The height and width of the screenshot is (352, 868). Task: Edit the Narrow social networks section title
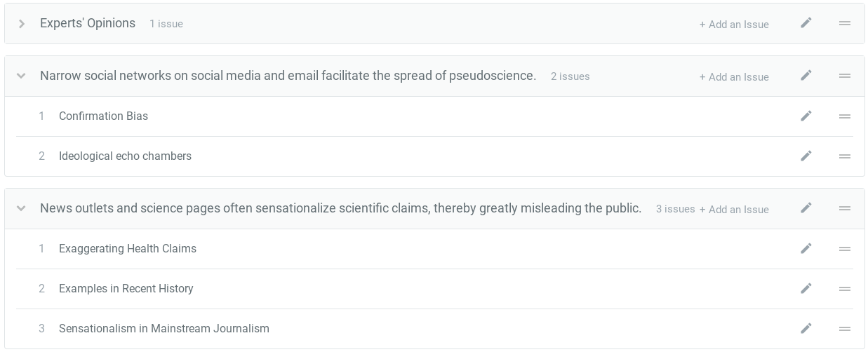click(x=806, y=75)
